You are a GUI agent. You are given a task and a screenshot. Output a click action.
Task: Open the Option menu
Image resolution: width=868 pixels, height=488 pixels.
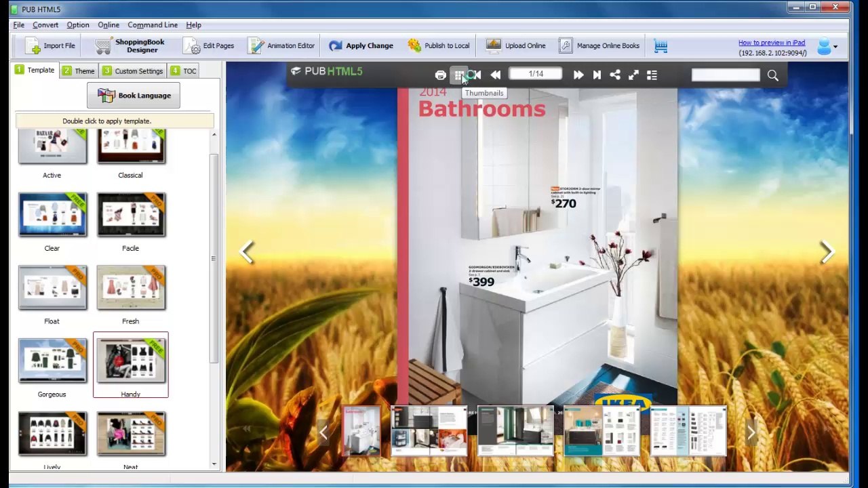(78, 25)
